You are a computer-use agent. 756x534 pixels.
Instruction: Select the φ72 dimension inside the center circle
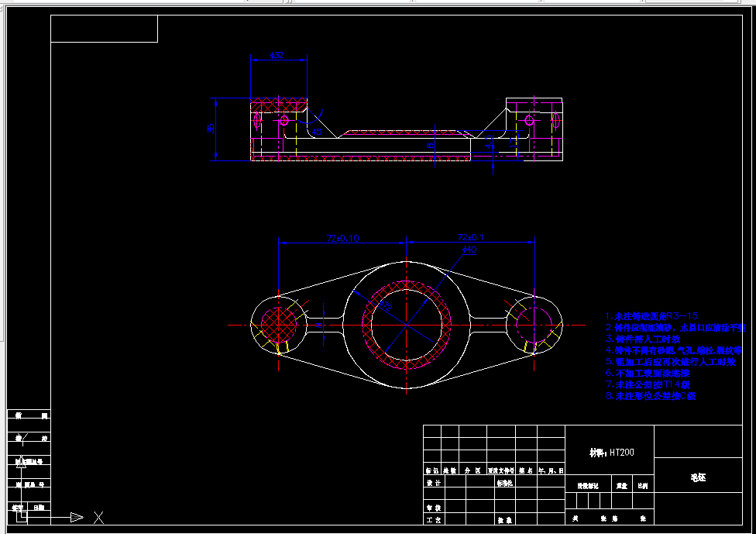[385, 305]
